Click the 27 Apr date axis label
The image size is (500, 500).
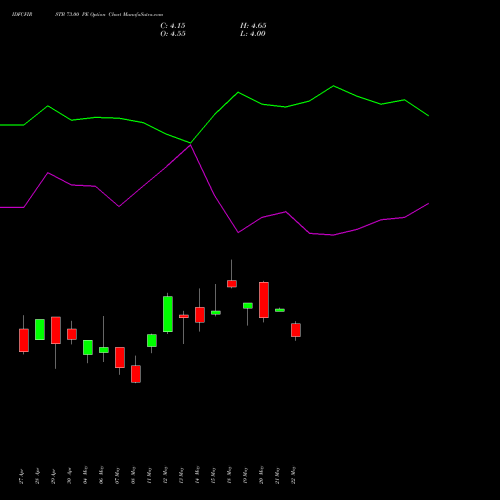tap(22, 476)
